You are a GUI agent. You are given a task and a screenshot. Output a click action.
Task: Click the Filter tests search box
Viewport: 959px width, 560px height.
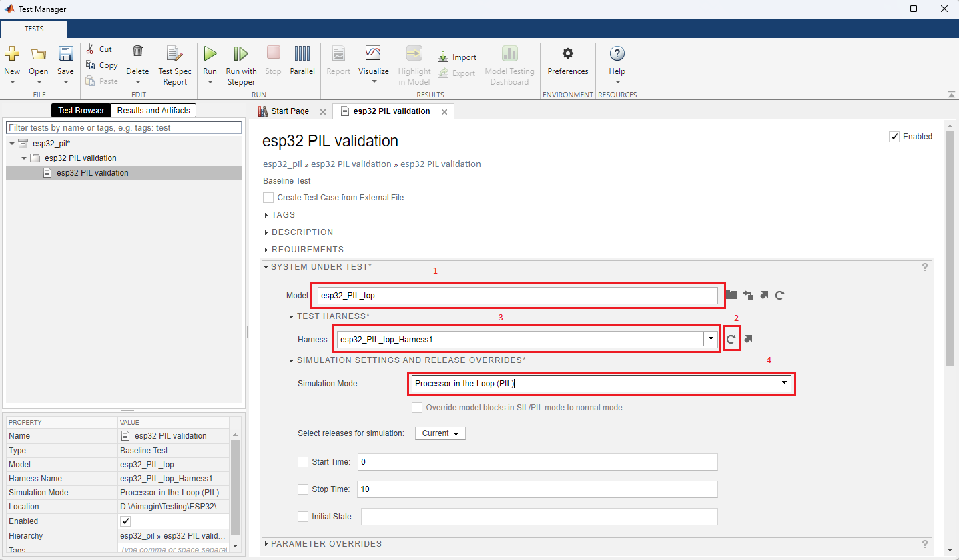(x=123, y=127)
